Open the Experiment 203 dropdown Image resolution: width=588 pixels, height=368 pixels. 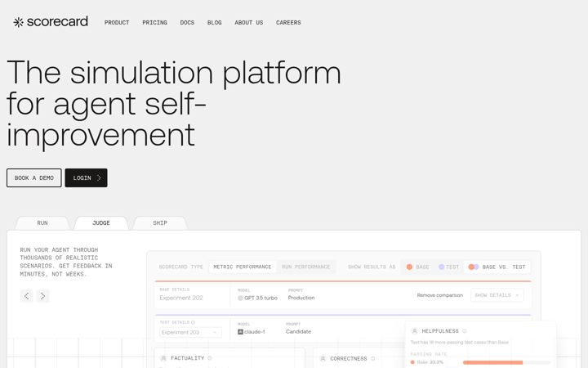[x=190, y=332]
